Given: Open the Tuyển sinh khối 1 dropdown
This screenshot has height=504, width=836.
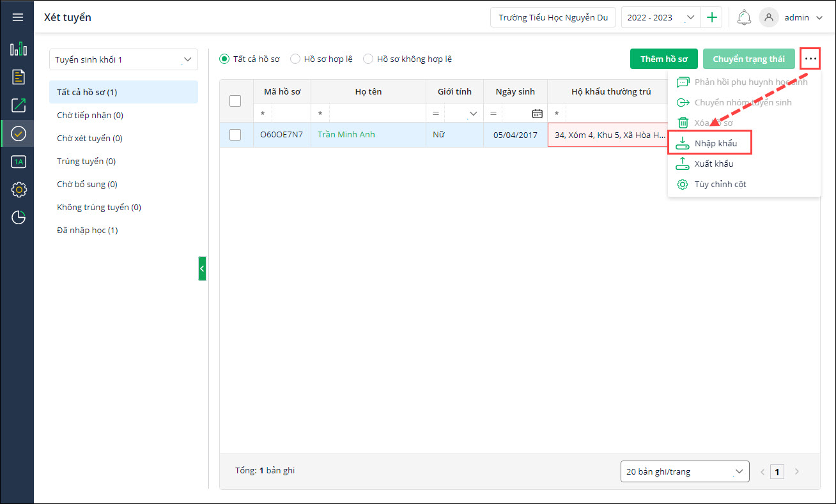Looking at the screenshot, I should click(123, 59).
